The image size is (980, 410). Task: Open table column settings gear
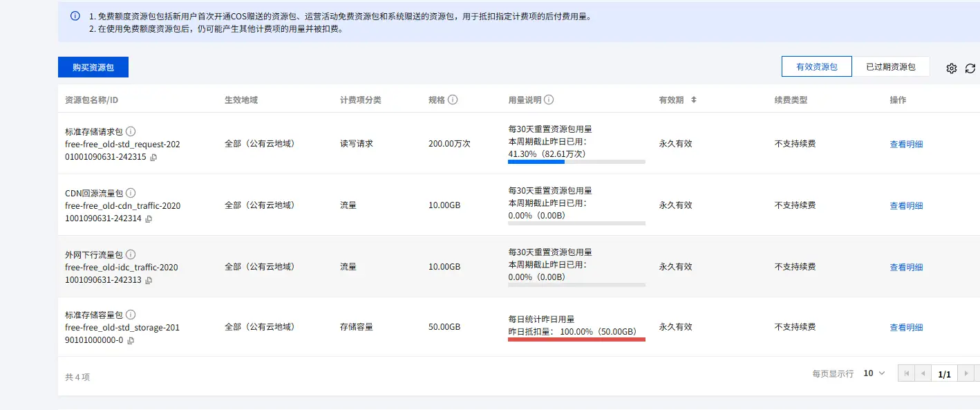[x=952, y=68]
